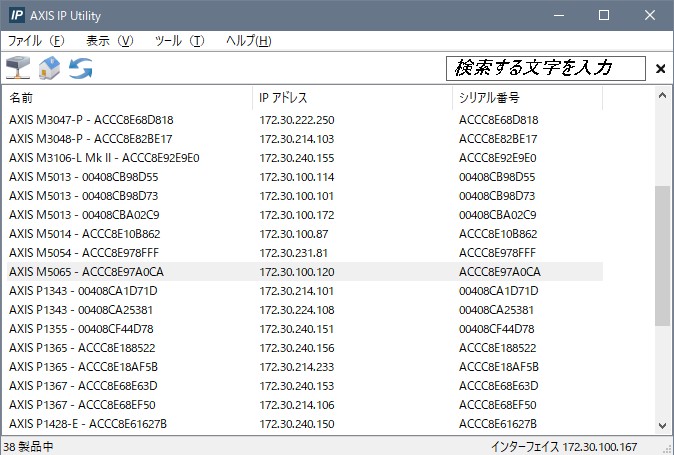
Task: Click serial number cell ACCC8E10B862
Action: [x=498, y=234]
